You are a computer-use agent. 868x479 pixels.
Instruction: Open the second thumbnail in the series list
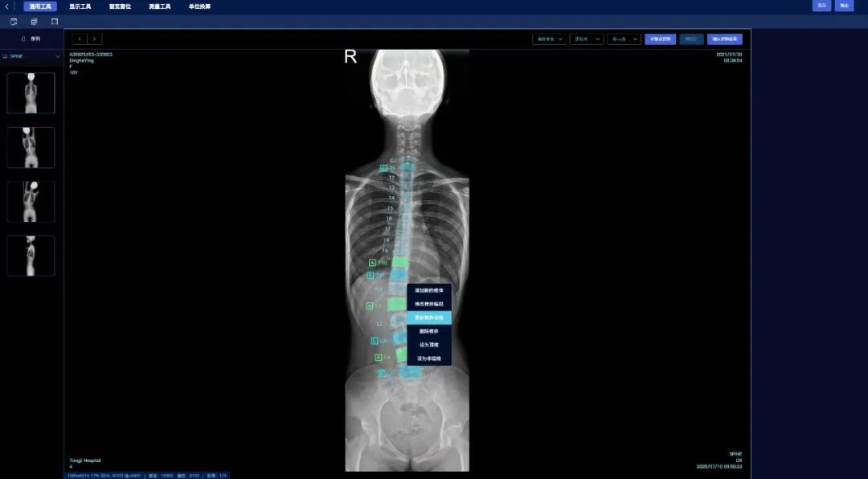tap(31, 147)
